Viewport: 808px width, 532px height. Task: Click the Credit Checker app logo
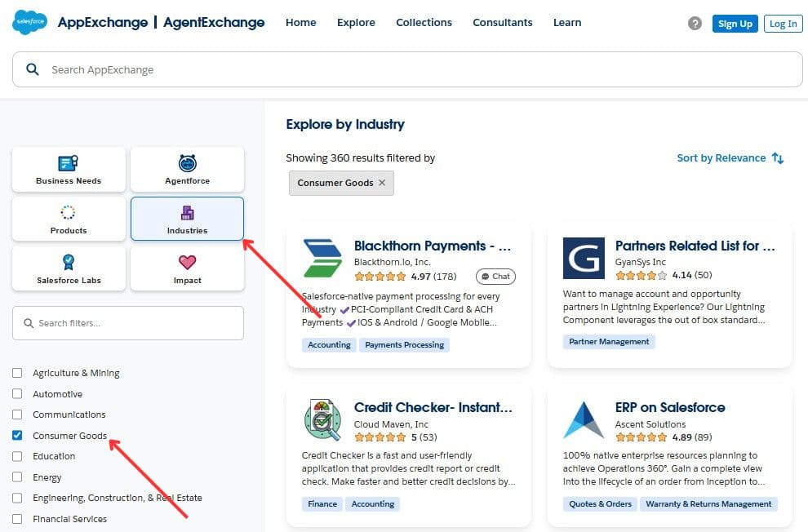[322, 419]
